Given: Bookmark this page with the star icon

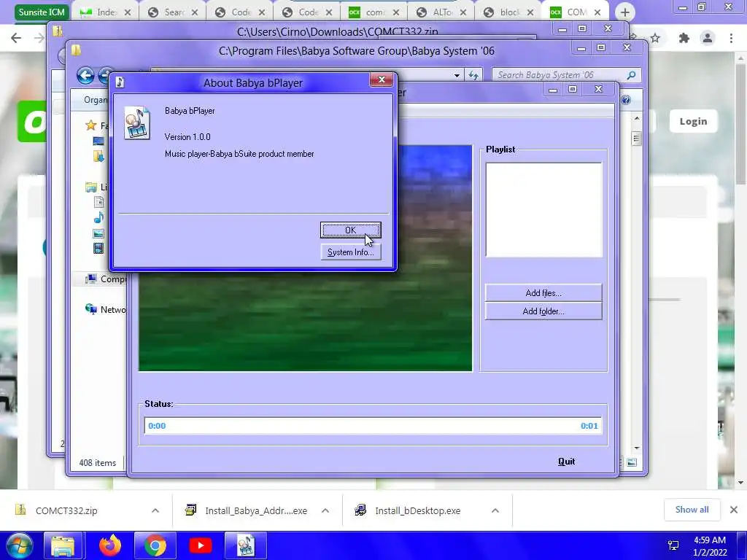Looking at the screenshot, I should [x=655, y=38].
